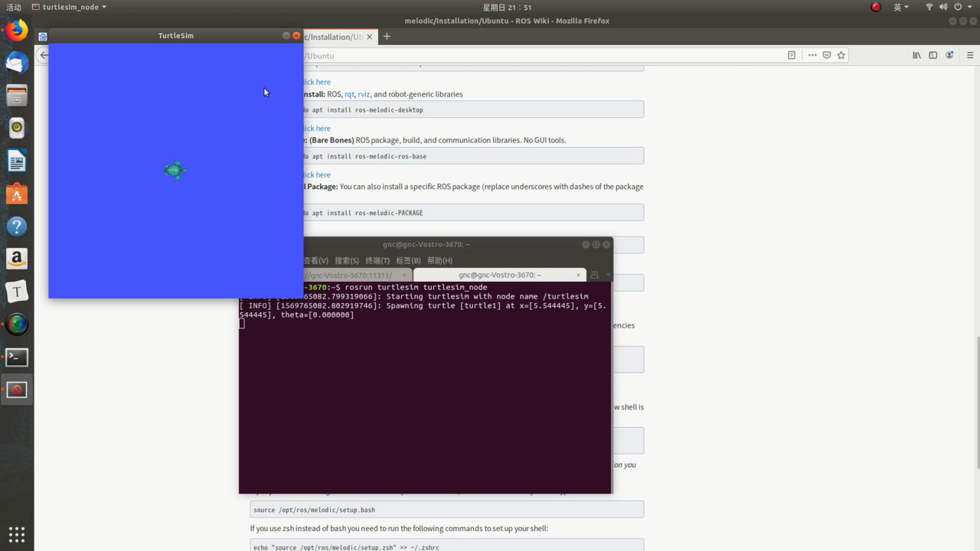Show Firefox sidebars icon
Viewport: 980px width, 551px height.
tap(933, 55)
